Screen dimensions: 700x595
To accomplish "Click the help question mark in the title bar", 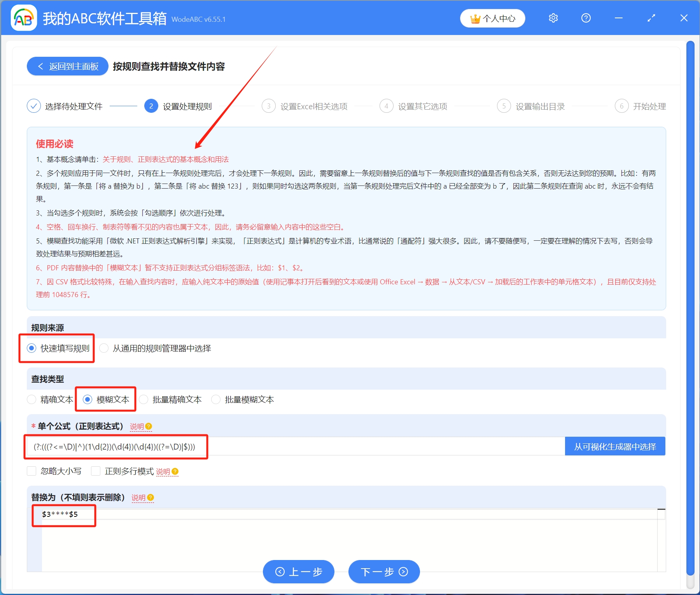I will [586, 18].
